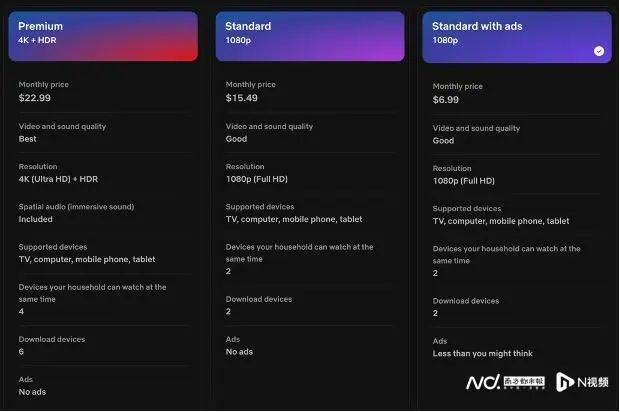This screenshot has width=620, height=412.
Task: Select the Premium 4K + HDR plan card
Action: coord(103,36)
